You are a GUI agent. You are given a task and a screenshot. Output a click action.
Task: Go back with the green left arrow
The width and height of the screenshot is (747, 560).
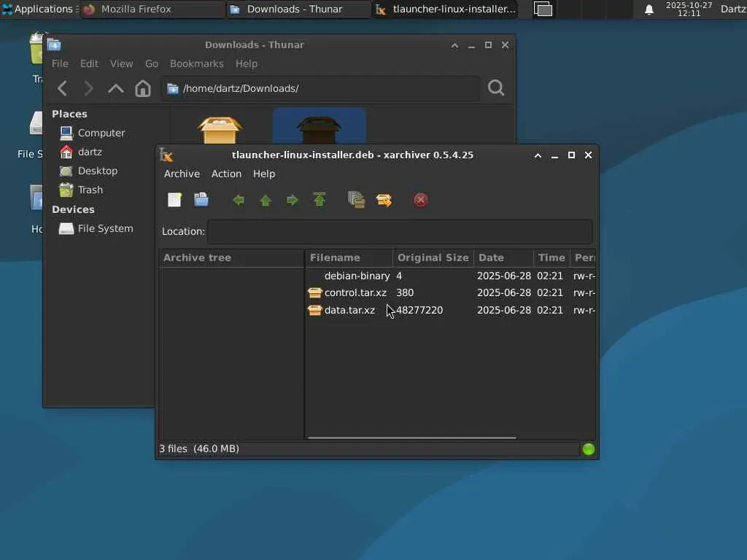click(x=239, y=200)
